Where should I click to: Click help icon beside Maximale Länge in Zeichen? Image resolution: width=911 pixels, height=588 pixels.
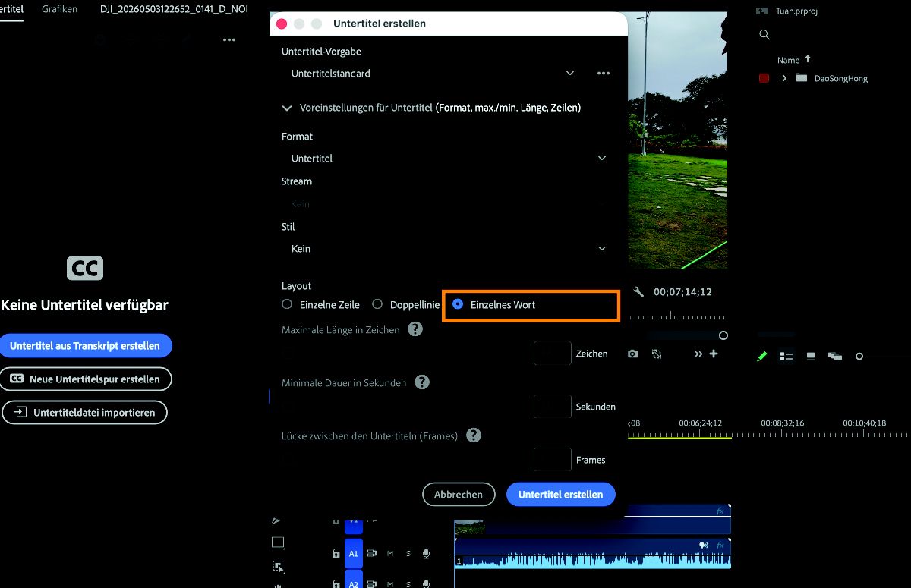pos(415,329)
